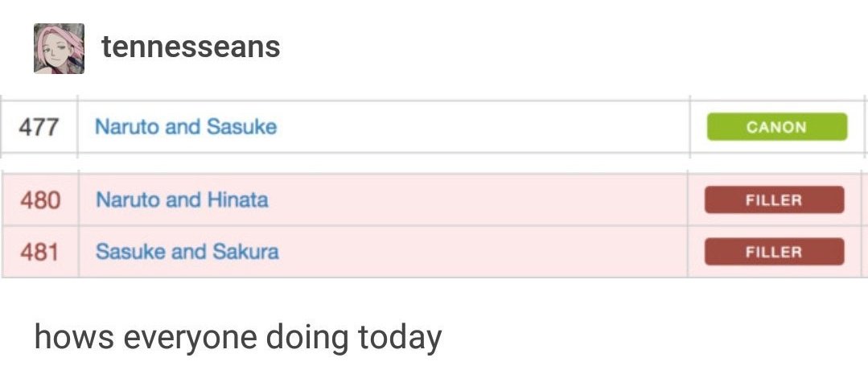Click the word Hinata in episode 480 title
The height and width of the screenshot is (366, 868).
(238, 199)
